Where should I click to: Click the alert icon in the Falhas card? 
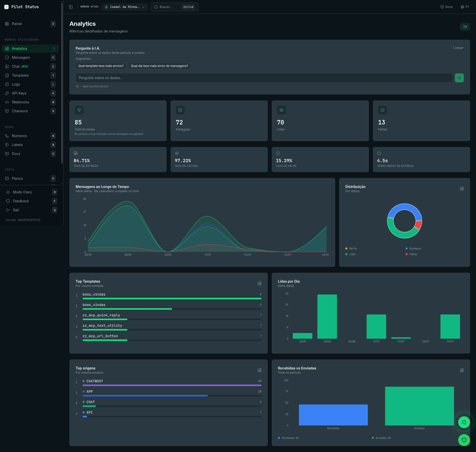[x=383, y=110]
